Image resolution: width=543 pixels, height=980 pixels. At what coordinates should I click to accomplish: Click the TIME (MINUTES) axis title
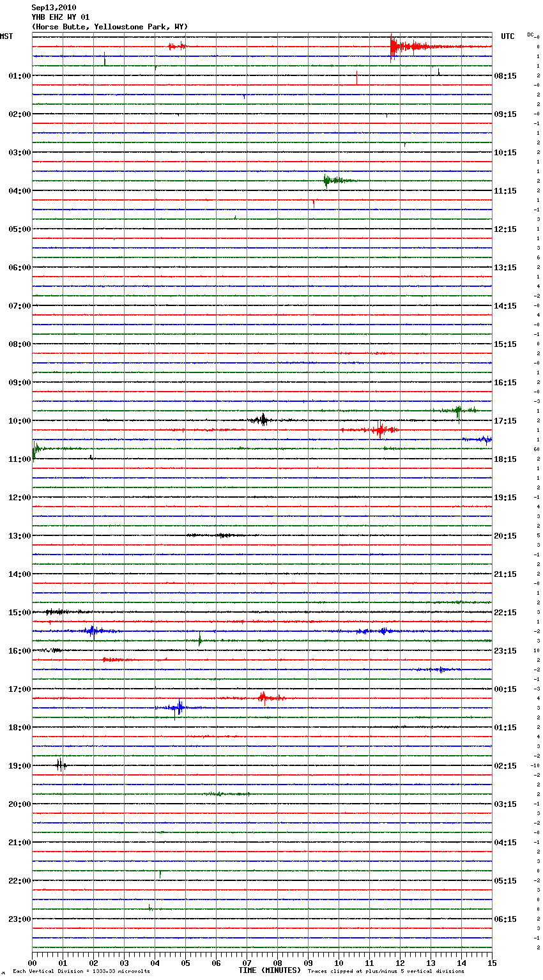coord(270,970)
